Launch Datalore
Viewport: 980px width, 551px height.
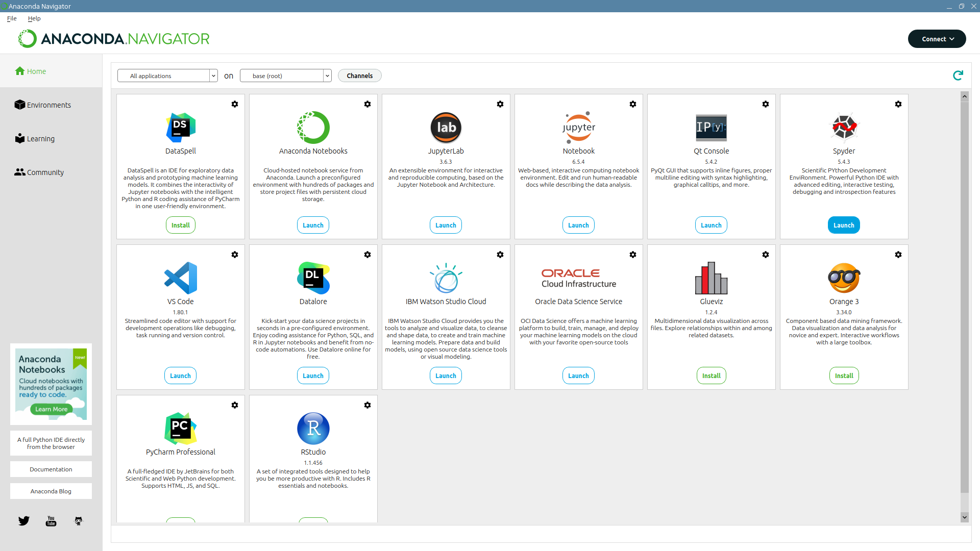coord(313,375)
